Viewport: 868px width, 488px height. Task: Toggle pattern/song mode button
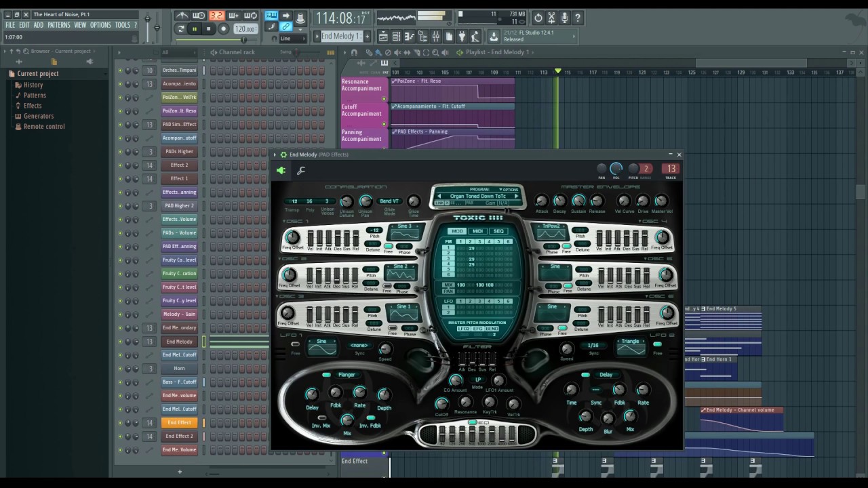[180, 28]
